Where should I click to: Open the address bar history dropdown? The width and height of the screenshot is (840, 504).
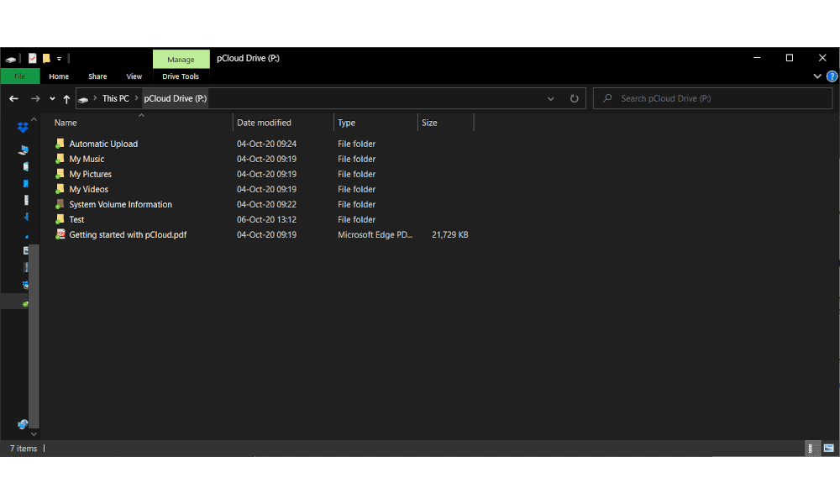tap(551, 98)
